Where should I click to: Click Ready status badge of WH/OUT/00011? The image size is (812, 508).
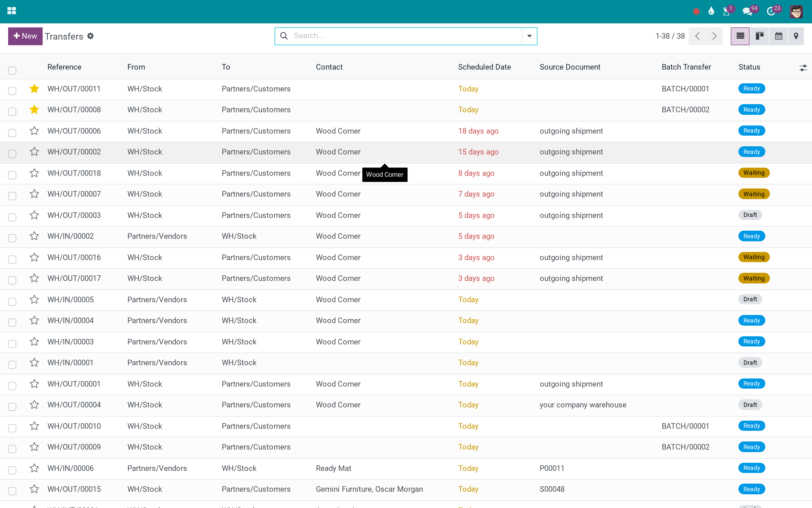pyautogui.click(x=751, y=88)
